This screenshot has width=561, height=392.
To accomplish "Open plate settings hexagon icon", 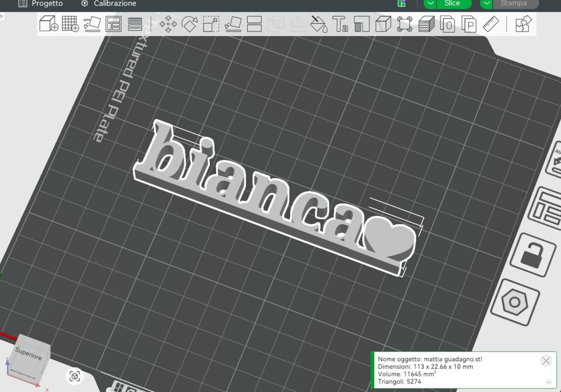I will pos(515,303).
